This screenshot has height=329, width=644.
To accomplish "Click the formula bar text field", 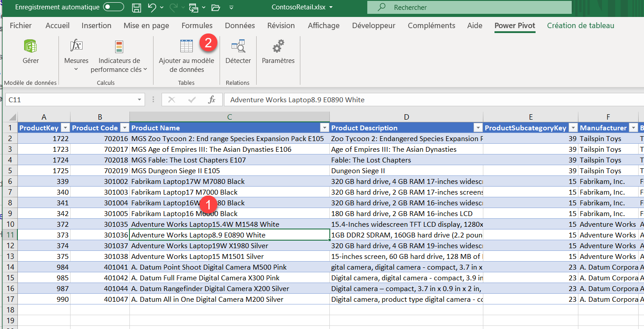I will [x=434, y=100].
